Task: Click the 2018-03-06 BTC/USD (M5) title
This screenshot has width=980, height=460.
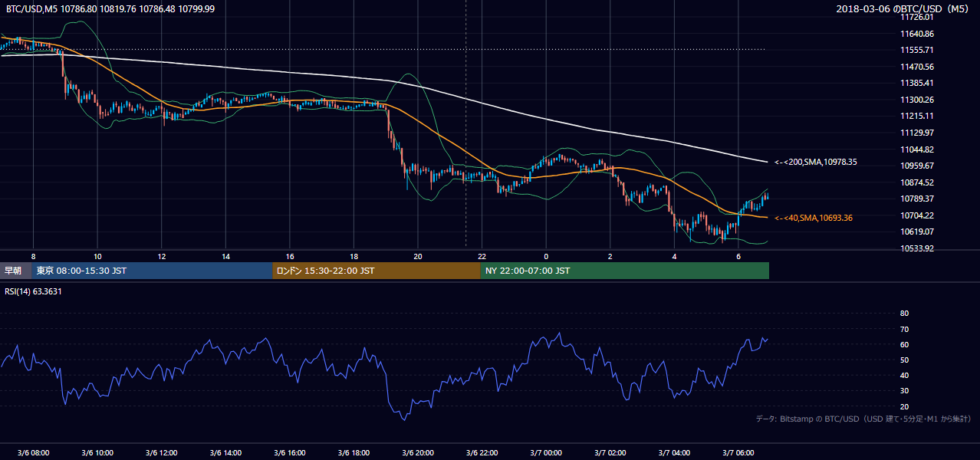Action: (904, 9)
